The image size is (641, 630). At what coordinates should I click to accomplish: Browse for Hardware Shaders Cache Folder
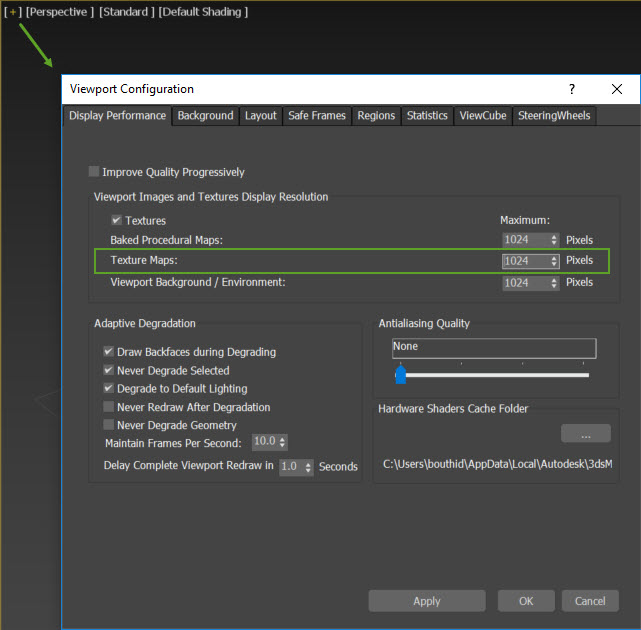(x=585, y=434)
